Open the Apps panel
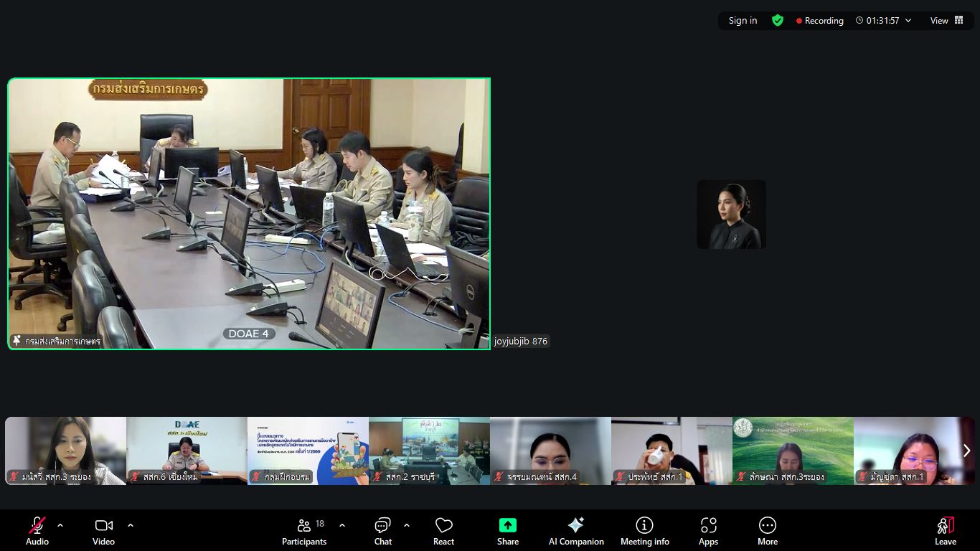This screenshot has width=980, height=551. click(x=708, y=531)
